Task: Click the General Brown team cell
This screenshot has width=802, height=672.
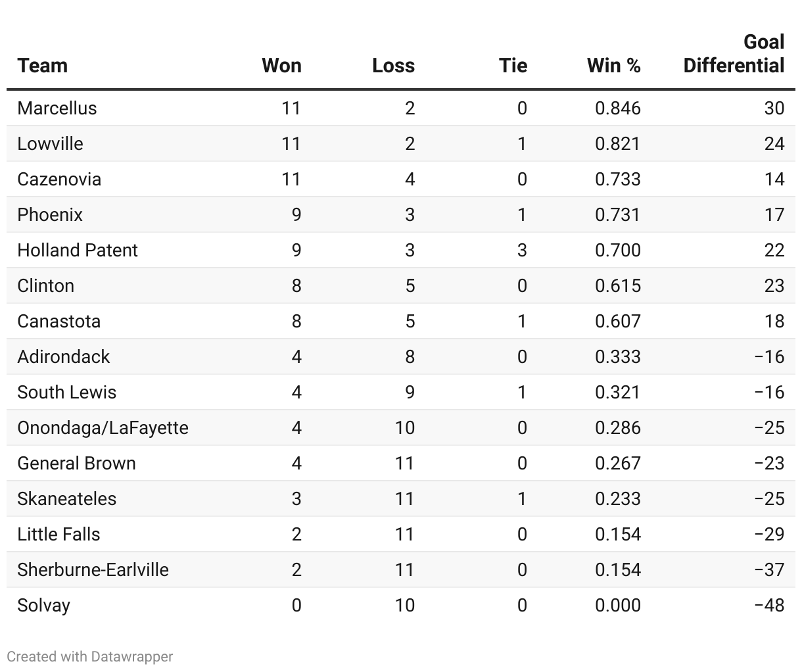Action: coord(77,464)
